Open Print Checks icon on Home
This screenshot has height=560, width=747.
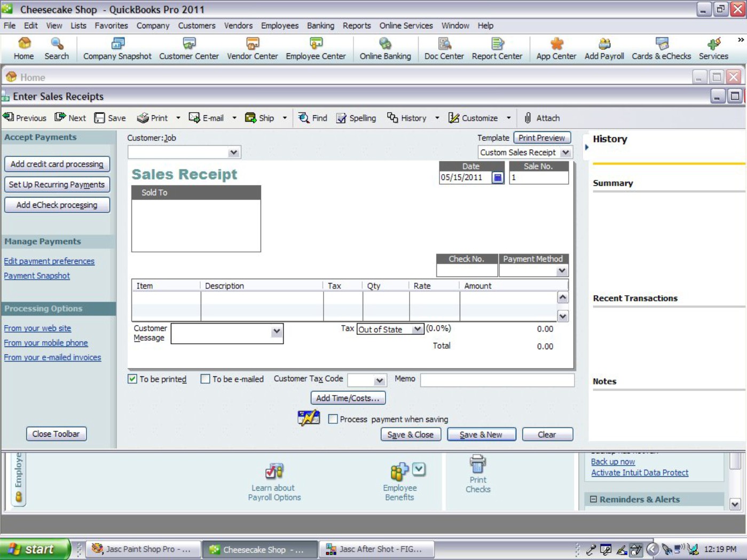(x=478, y=474)
